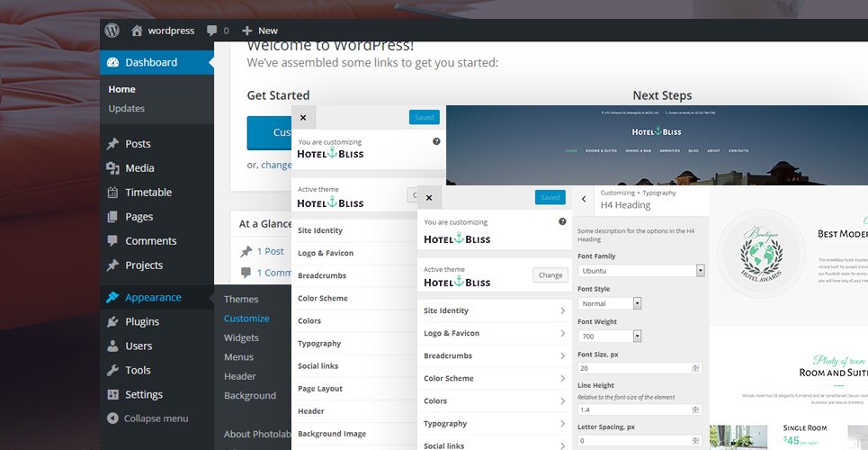This screenshot has height=450, width=868.
Task: Open comments bubble in admin bar
Action: (x=211, y=31)
